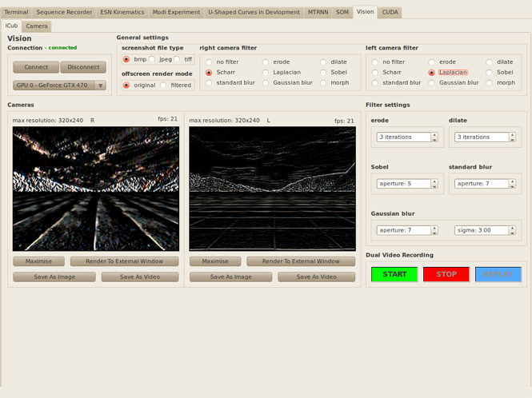
Task: Save right (R) camera as image
Action: [54, 277]
